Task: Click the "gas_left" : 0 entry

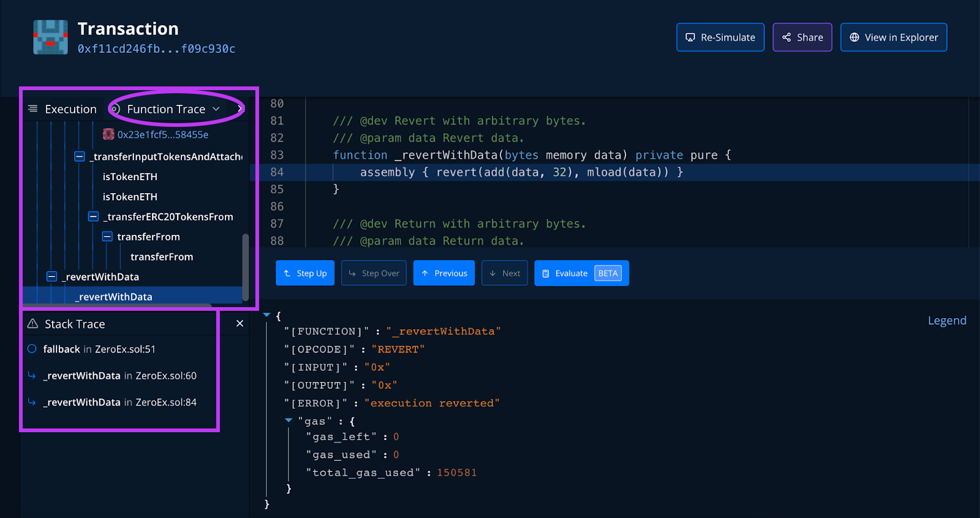Action: [352, 436]
